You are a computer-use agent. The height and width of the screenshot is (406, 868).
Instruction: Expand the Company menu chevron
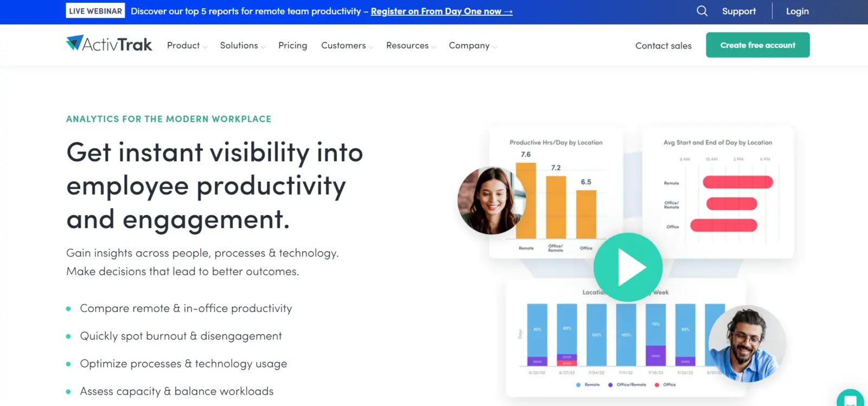click(495, 47)
